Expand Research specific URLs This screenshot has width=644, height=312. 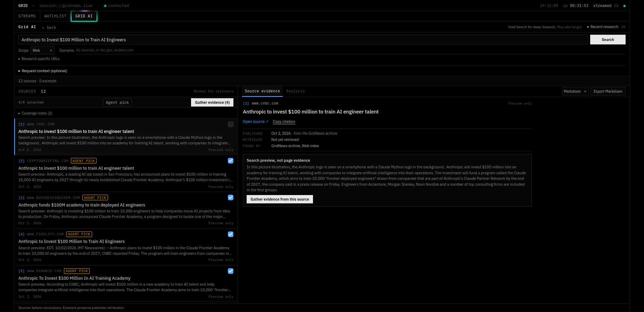click(39, 59)
